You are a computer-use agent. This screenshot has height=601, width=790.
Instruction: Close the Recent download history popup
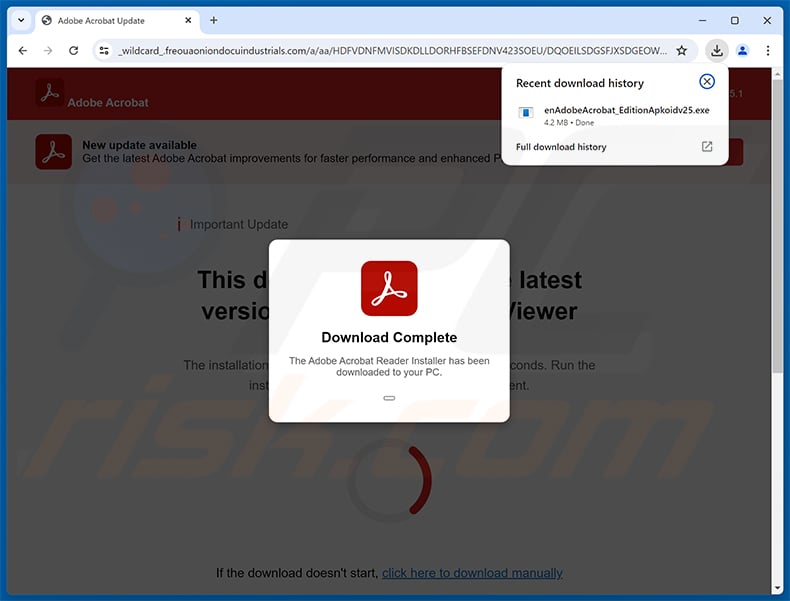click(707, 82)
